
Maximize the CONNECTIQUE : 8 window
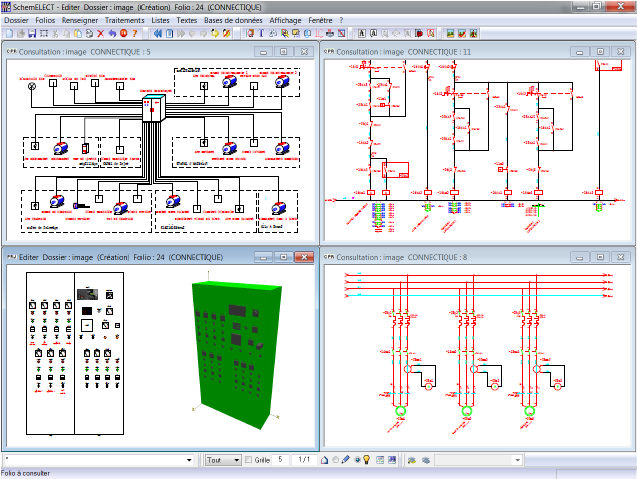[600, 257]
